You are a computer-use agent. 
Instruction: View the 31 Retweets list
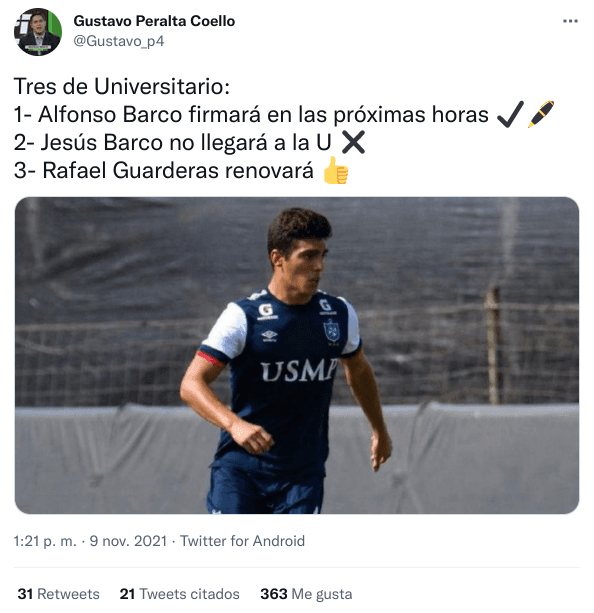tap(59, 593)
